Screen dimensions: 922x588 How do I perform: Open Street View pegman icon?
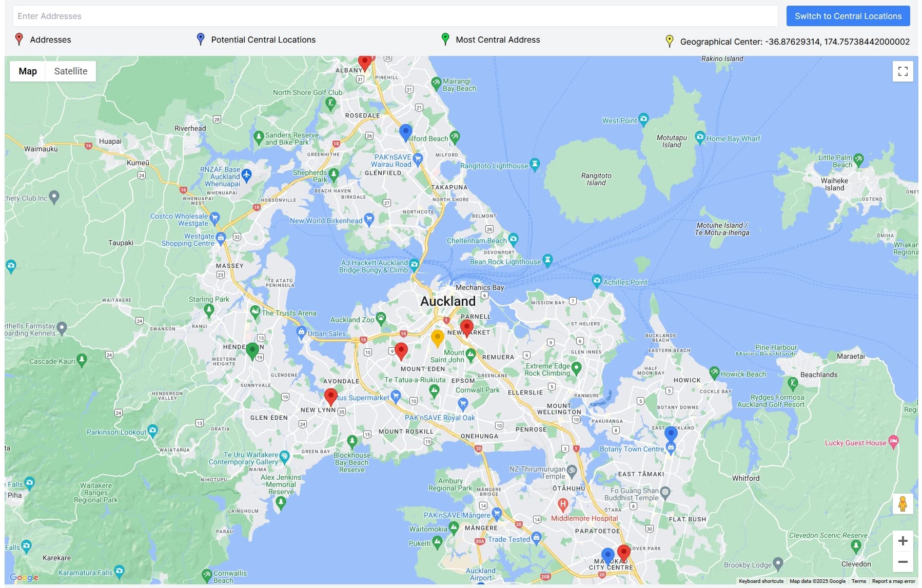(x=903, y=504)
